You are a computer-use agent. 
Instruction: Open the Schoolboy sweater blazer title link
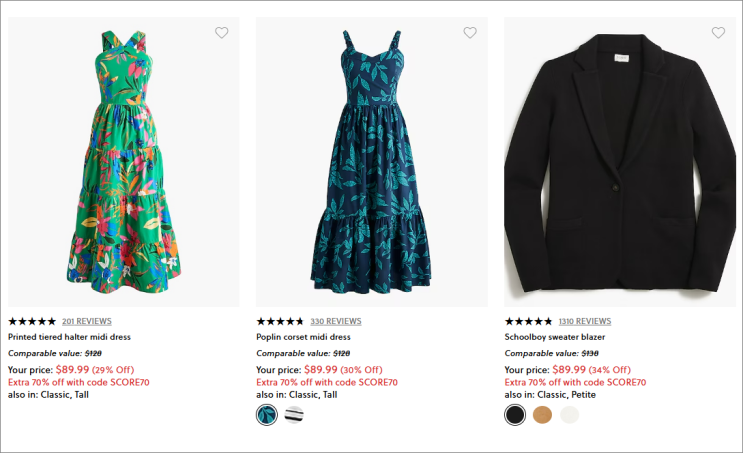(x=556, y=337)
